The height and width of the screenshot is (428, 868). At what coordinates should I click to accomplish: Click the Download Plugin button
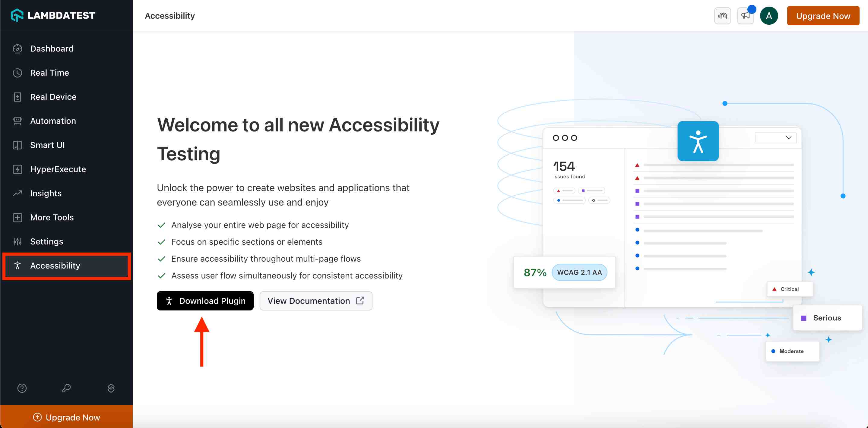(x=205, y=301)
